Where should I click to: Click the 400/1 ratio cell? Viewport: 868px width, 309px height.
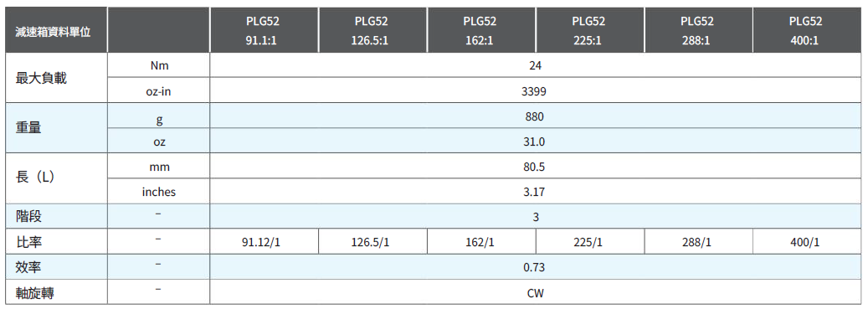click(807, 241)
